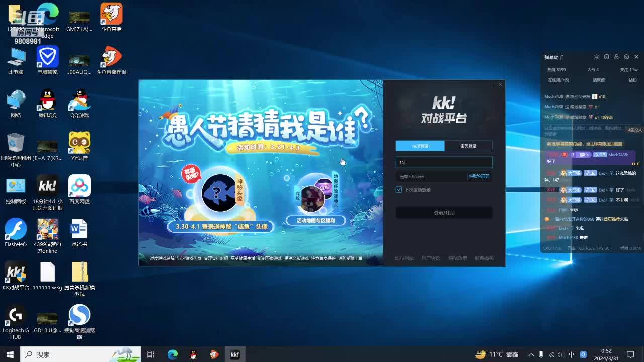Open the 活跃度 tab in 弹幕助手
This screenshot has width=644, height=362.
[599, 80]
